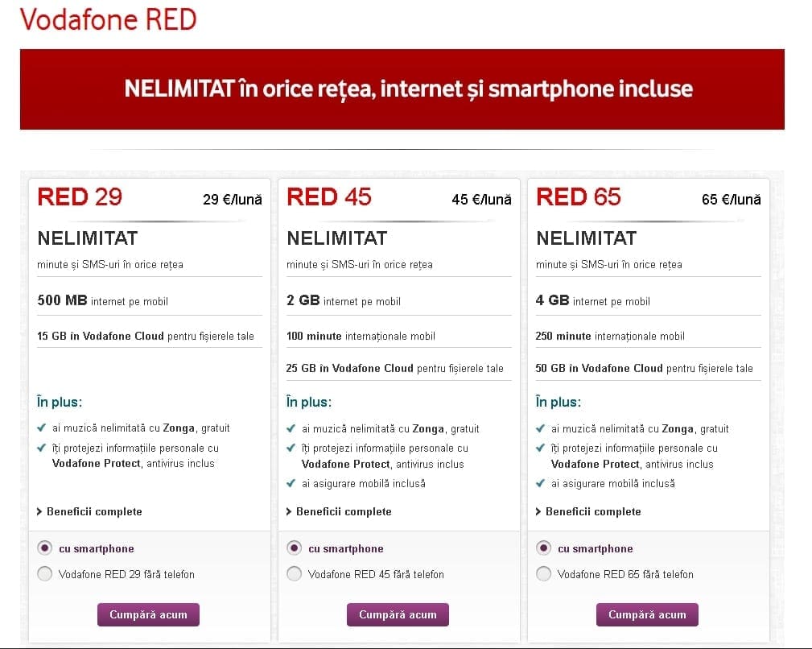Viewport: 812px width, 649px height.
Task: Select 'cu smartphone' option for RED 65
Action: coord(544,548)
